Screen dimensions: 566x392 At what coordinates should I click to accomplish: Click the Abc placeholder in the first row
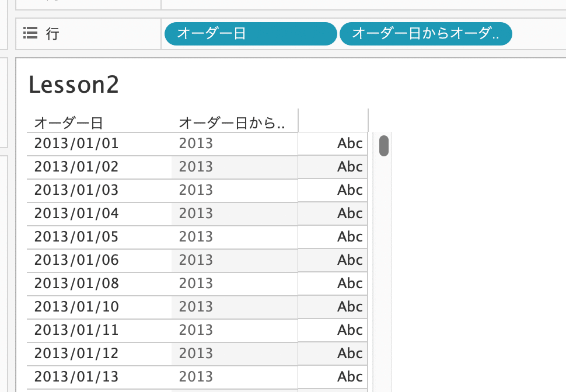[x=349, y=143]
